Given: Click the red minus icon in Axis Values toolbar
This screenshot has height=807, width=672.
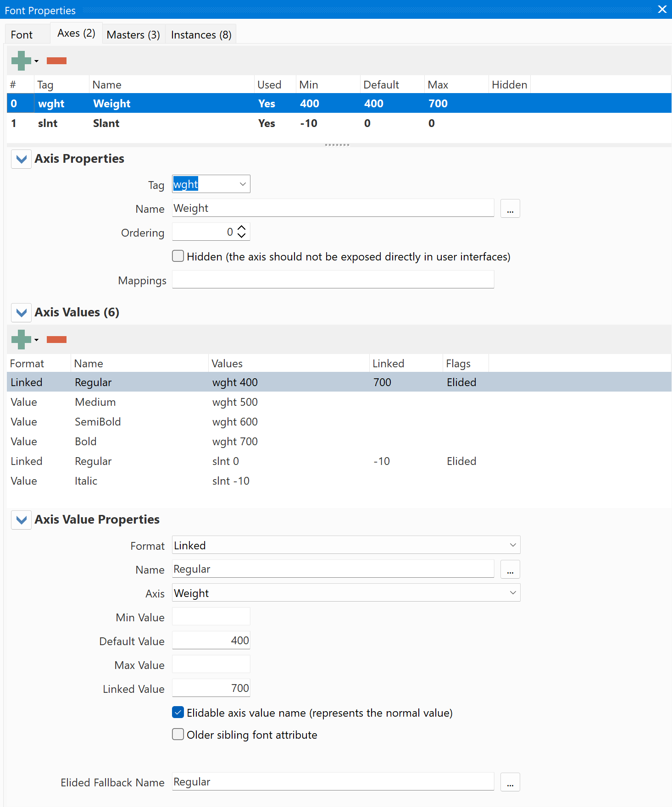Looking at the screenshot, I should [56, 340].
